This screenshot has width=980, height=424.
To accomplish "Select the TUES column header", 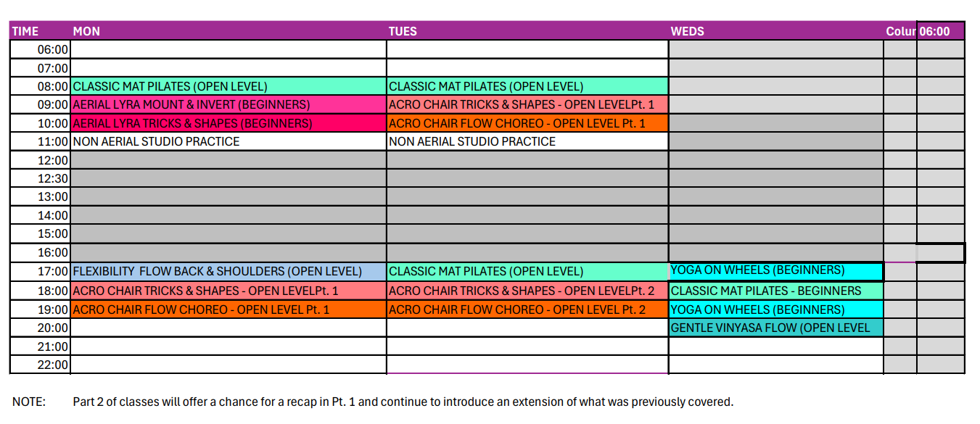I will pyautogui.click(x=527, y=31).
